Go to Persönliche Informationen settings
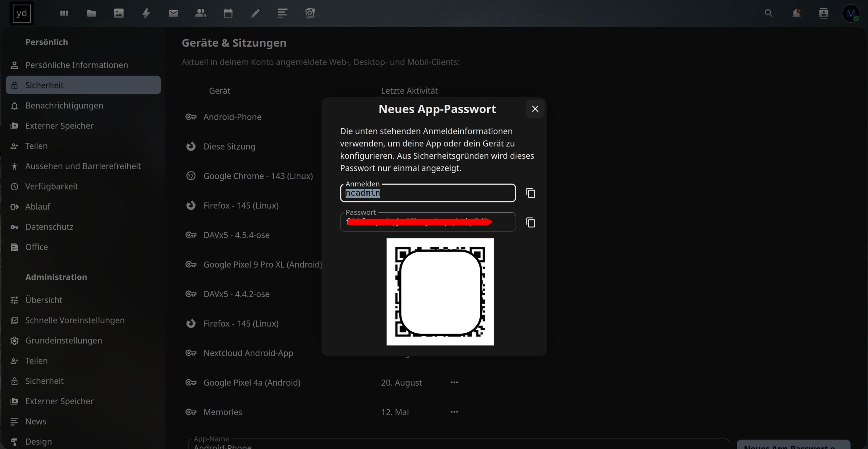This screenshot has width=868, height=449. point(76,65)
